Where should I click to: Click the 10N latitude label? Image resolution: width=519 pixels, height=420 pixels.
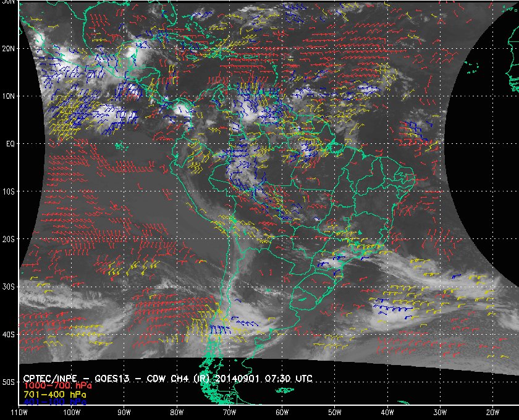tap(8, 96)
